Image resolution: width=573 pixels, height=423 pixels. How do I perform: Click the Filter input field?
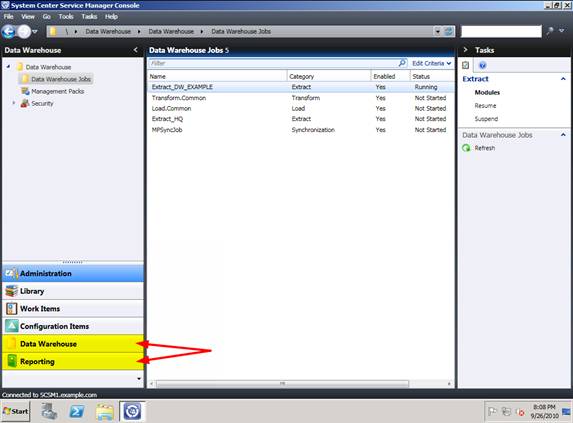click(x=273, y=63)
